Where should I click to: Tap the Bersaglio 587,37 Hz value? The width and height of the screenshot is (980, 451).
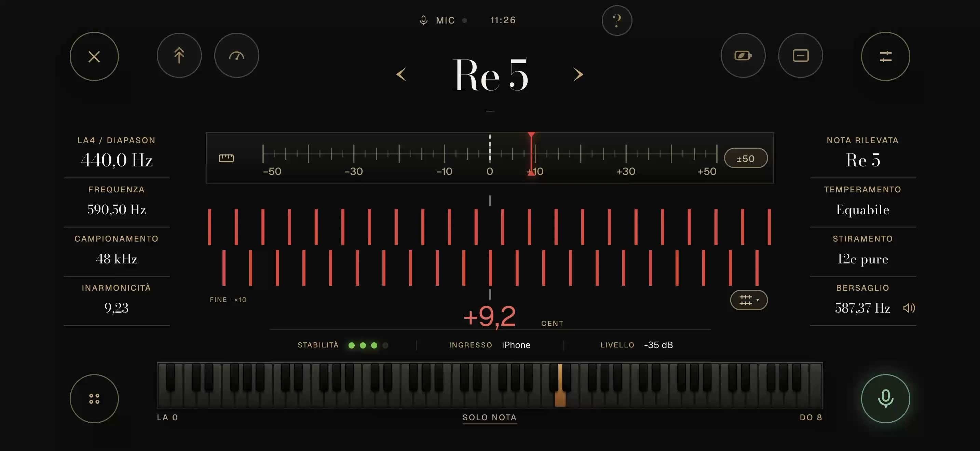[863, 308]
